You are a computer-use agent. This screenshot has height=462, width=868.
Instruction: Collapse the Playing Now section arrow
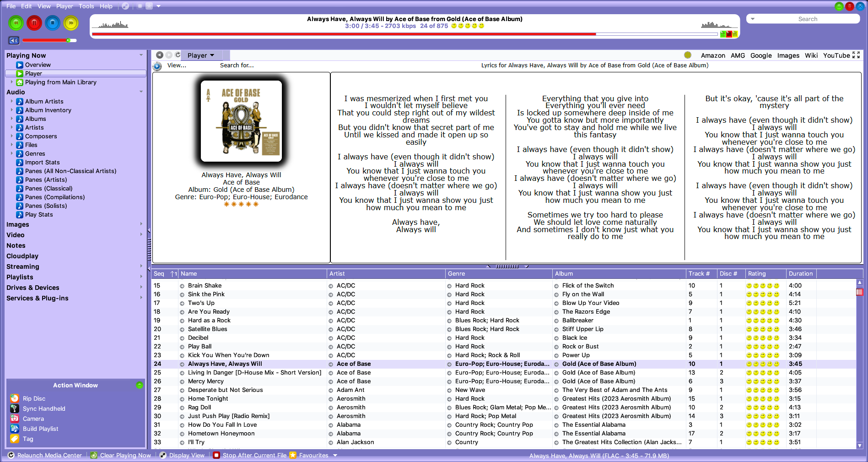point(141,55)
